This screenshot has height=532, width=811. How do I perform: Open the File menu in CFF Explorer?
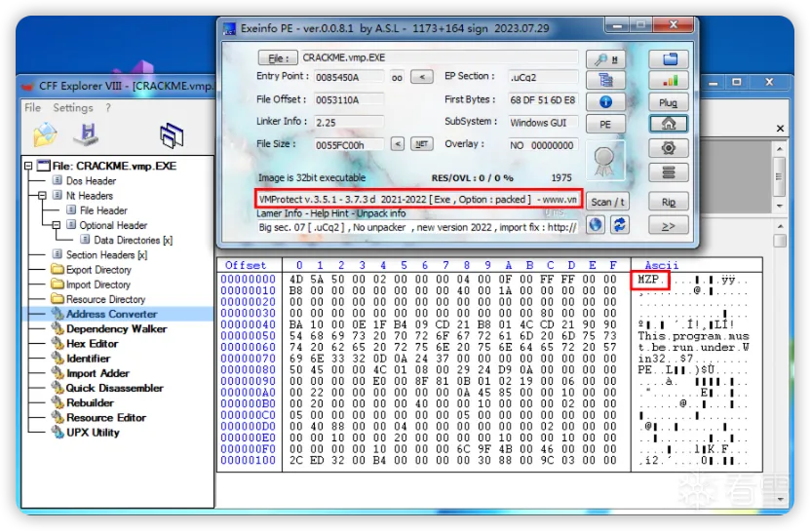[32, 107]
